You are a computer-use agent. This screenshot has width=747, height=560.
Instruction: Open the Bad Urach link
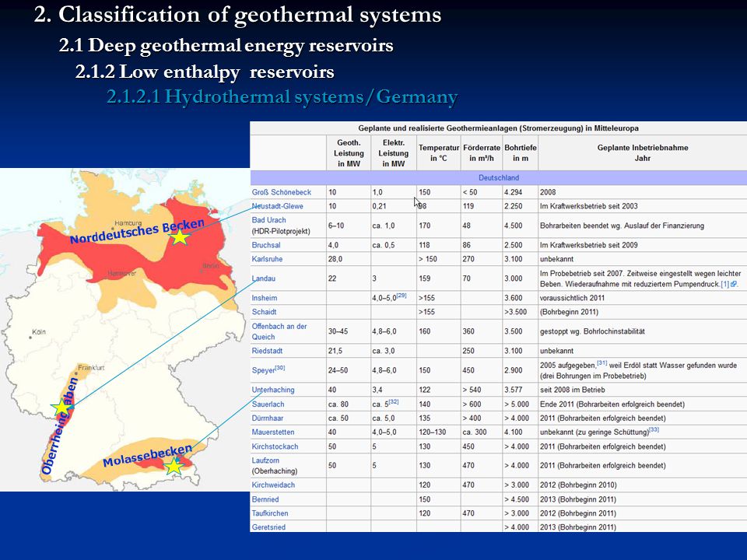pos(268,220)
